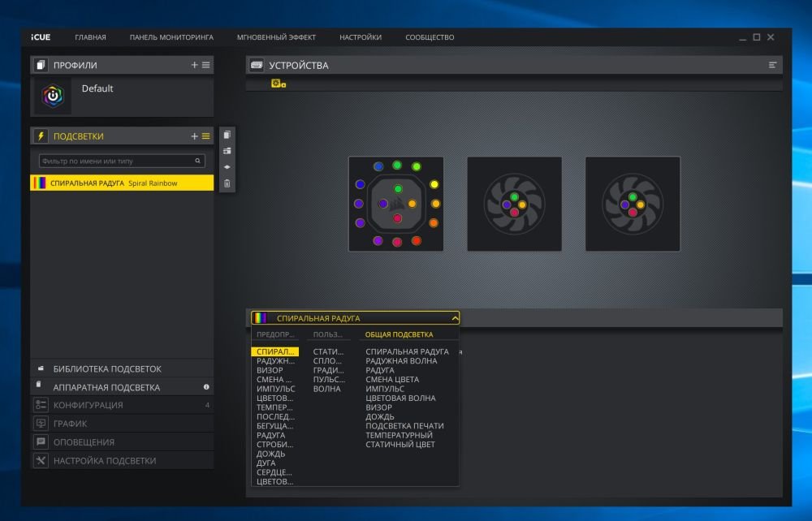Viewport: 812px width, 521px height.
Task: Focus the lighting filter search field
Action: point(122,161)
